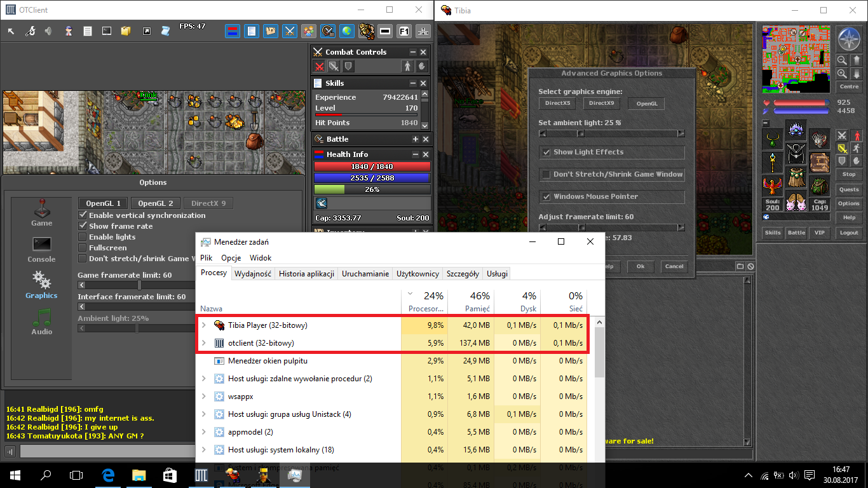Switch to Szczegóły tab
The image size is (868, 488).
pyautogui.click(x=463, y=274)
